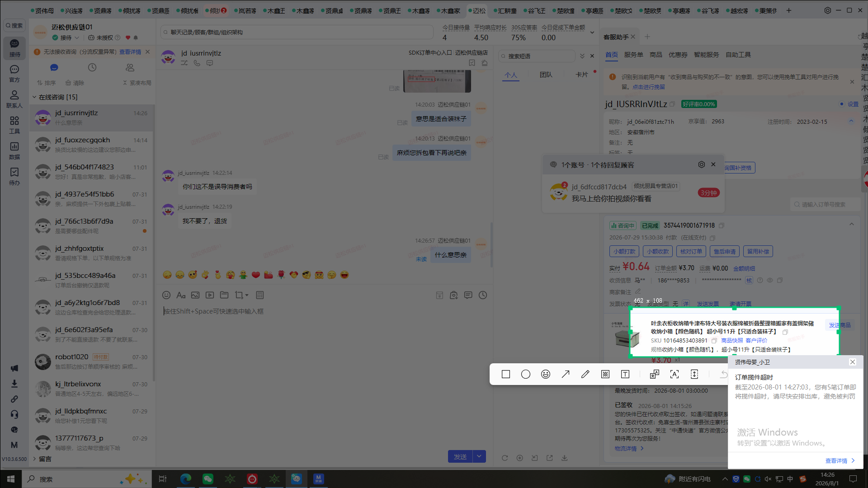868x488 pixels.
Task: Click the chat message input field
Action: (324, 375)
